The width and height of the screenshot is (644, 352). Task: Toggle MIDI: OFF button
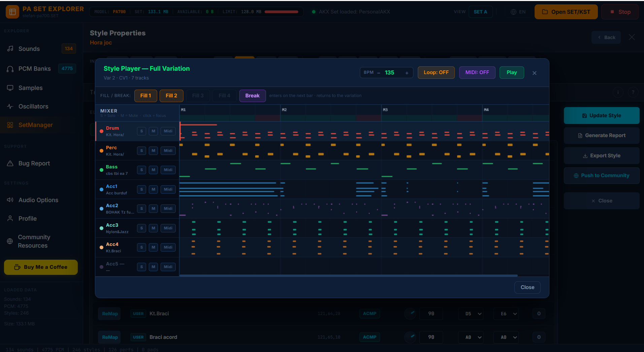(x=477, y=72)
